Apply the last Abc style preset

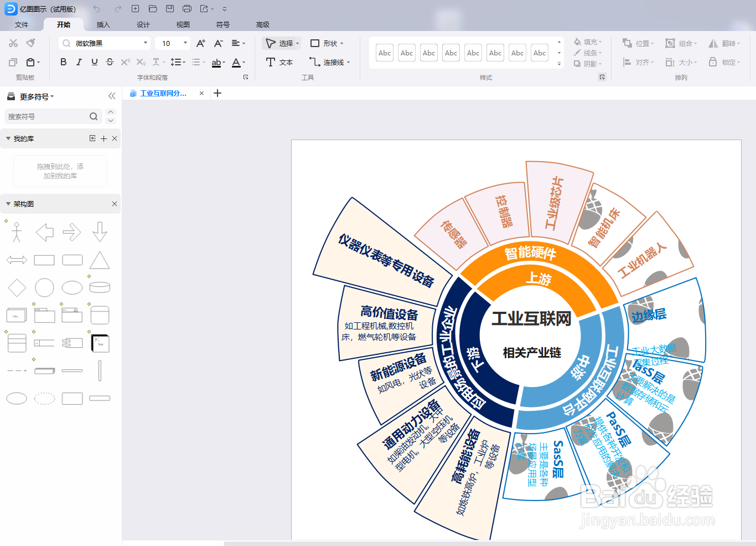pos(540,53)
